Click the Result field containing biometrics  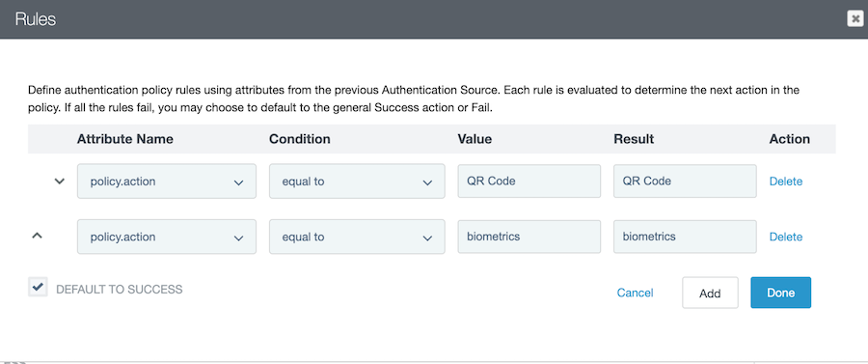click(x=685, y=237)
